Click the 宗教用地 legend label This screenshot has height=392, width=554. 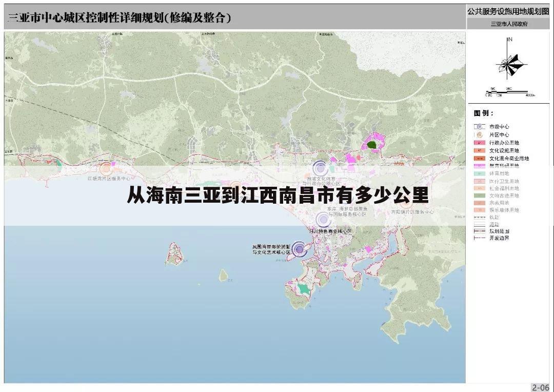pos(499,203)
